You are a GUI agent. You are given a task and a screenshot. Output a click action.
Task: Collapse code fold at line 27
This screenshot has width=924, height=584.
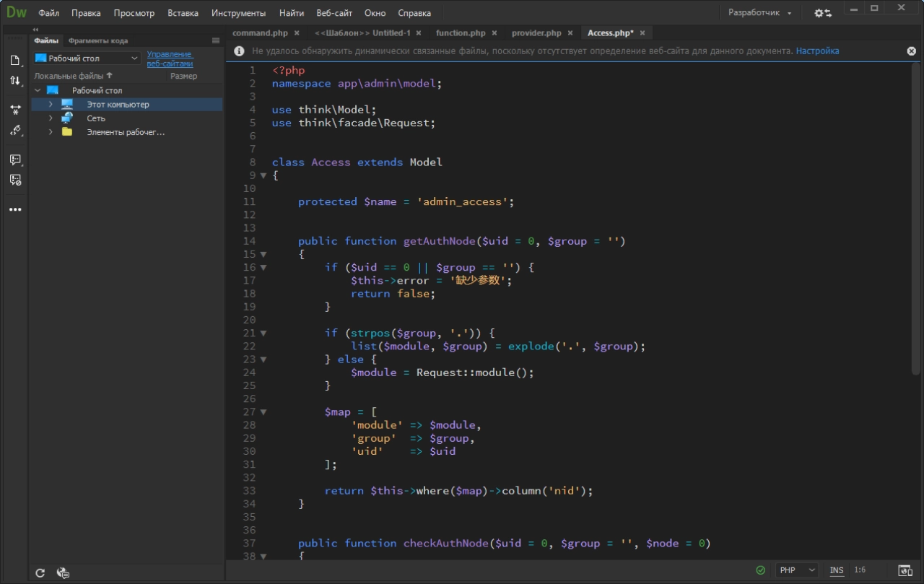pos(263,411)
